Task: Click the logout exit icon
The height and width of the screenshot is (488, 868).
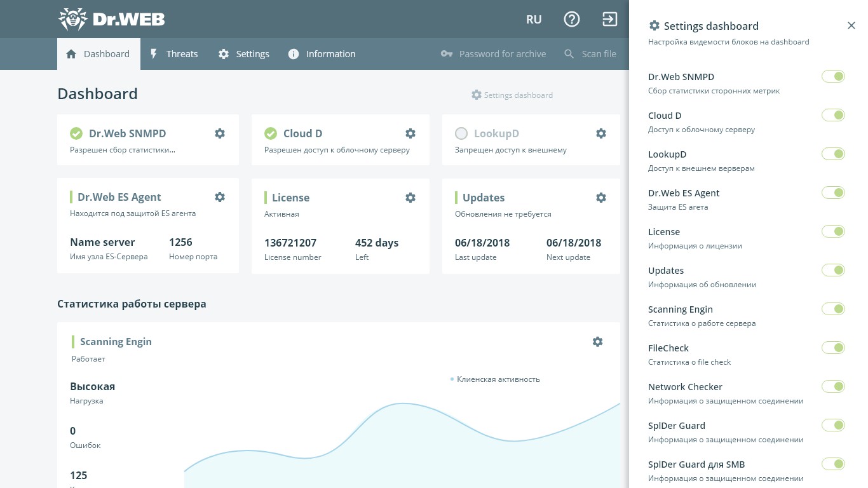Action: (x=610, y=19)
